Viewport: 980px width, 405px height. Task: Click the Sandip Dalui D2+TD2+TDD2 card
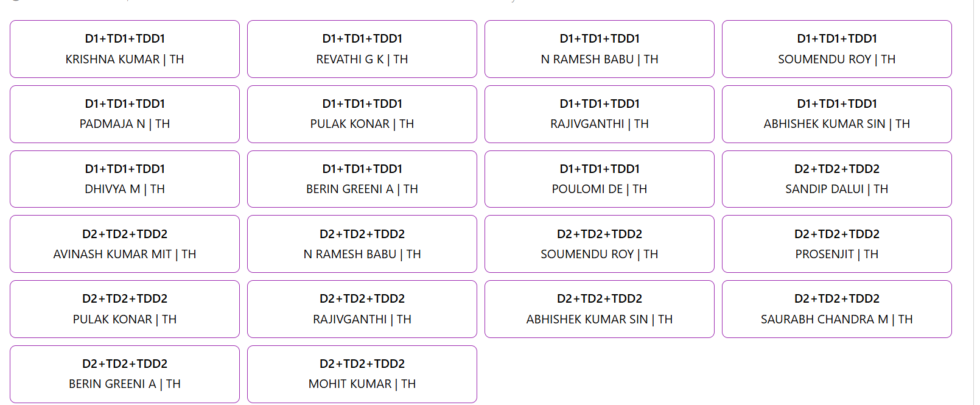click(837, 179)
